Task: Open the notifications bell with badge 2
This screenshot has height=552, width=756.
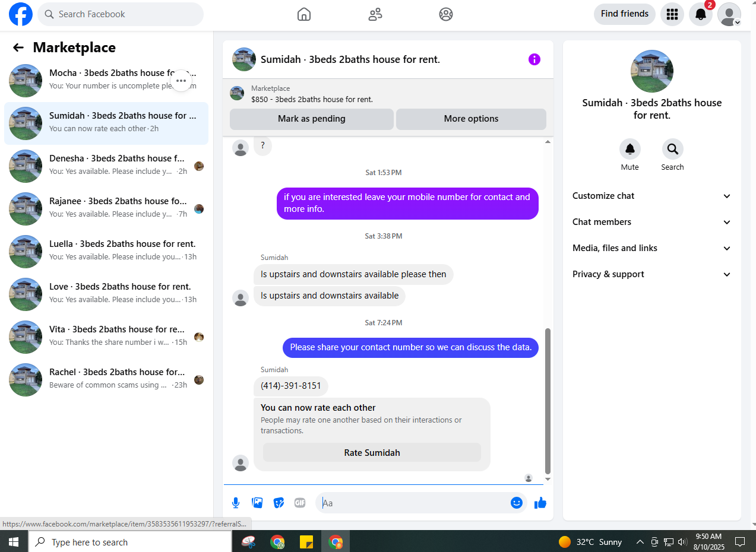Action: coord(701,14)
